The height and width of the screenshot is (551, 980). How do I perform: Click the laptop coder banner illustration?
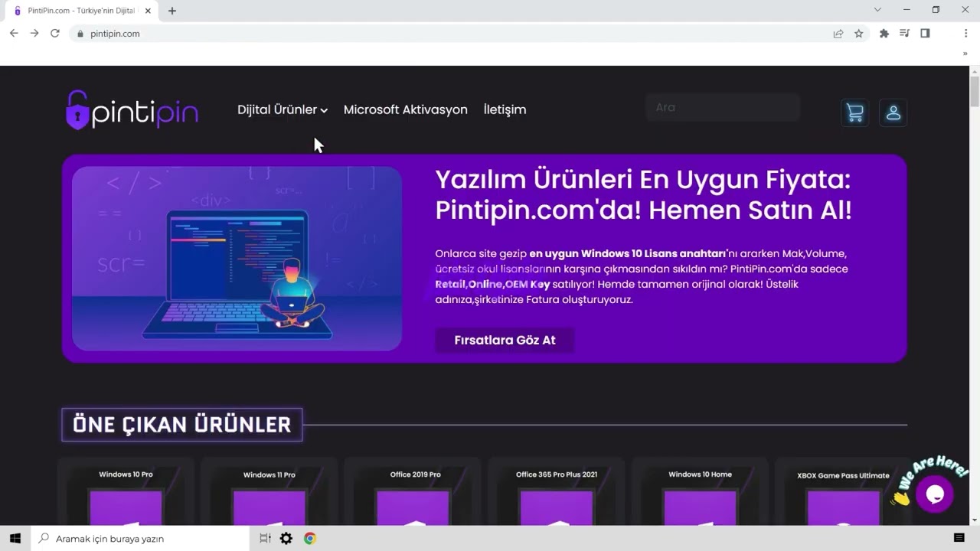pos(237,259)
